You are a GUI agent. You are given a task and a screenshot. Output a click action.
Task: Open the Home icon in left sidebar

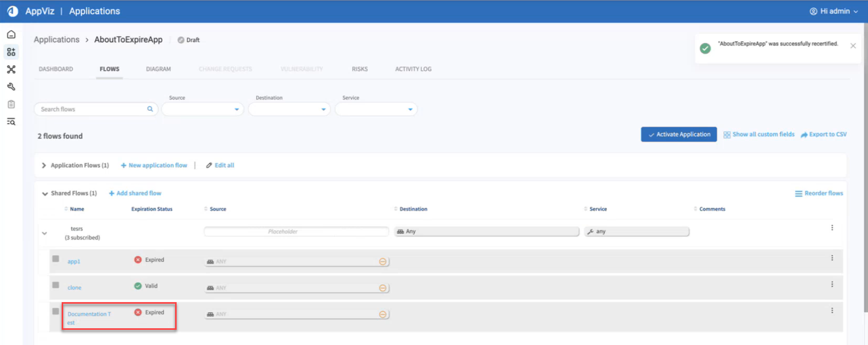tap(11, 34)
